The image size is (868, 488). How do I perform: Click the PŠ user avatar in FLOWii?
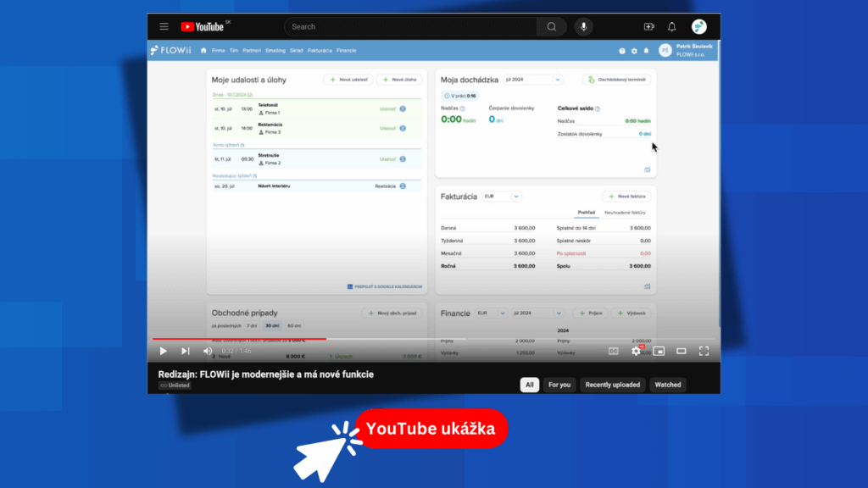[x=665, y=50]
